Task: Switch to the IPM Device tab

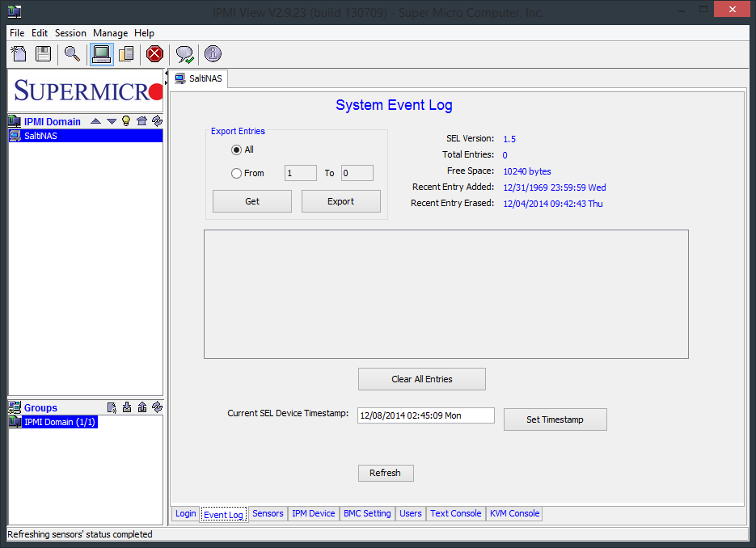Action: pyautogui.click(x=314, y=514)
